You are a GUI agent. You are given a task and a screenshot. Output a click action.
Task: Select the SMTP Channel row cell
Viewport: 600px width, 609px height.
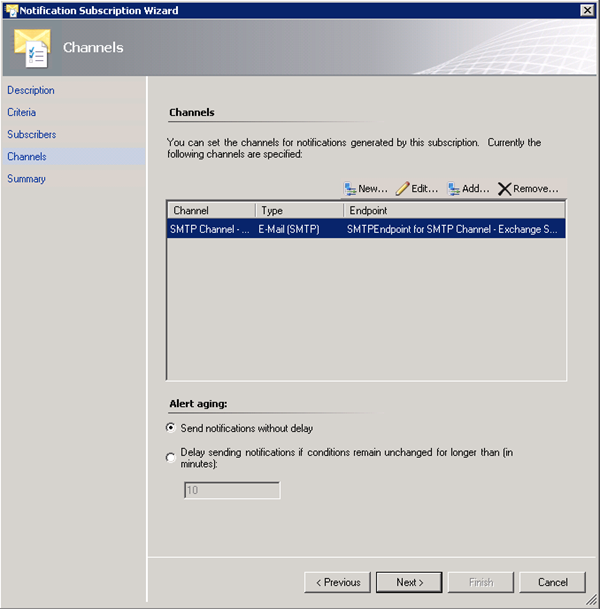pyautogui.click(x=210, y=229)
